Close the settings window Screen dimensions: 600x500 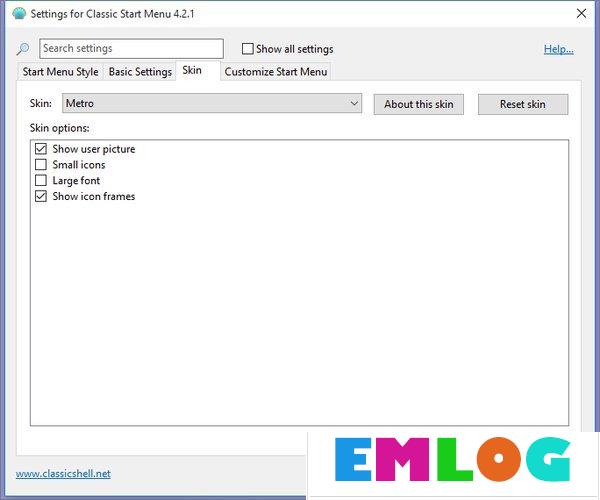[x=581, y=14]
